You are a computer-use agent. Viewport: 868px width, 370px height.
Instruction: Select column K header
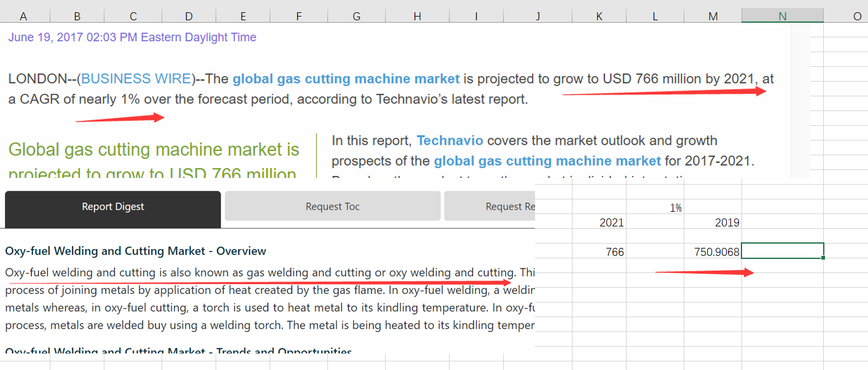[x=600, y=17]
